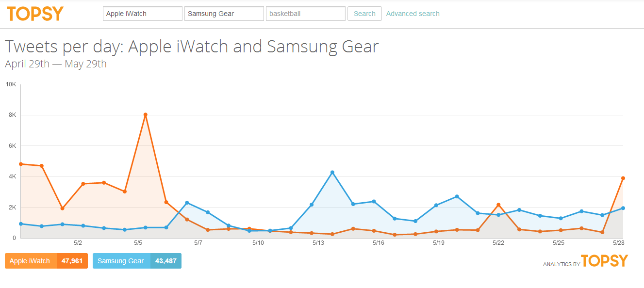
Task: Open the Advanced search options
Action: click(x=413, y=13)
